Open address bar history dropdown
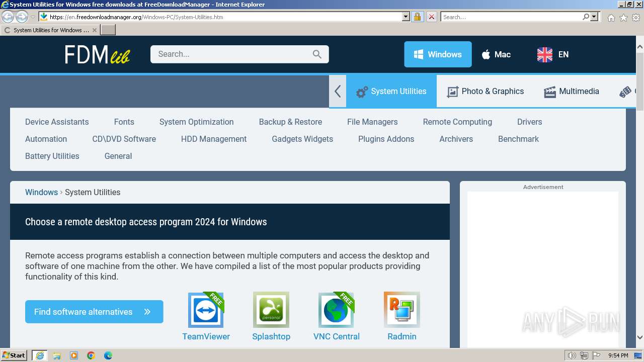 (x=406, y=17)
